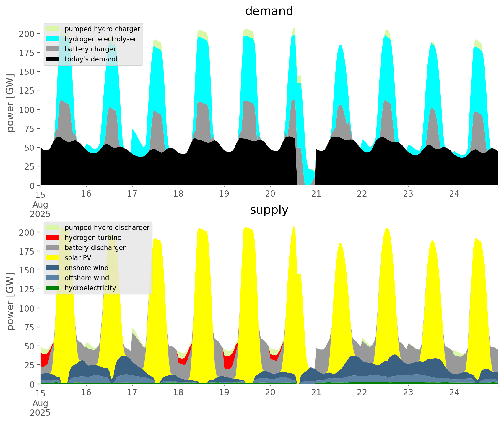Click the black today's demand legend swatch
Viewport: 504px width, 423px height.
53,59
